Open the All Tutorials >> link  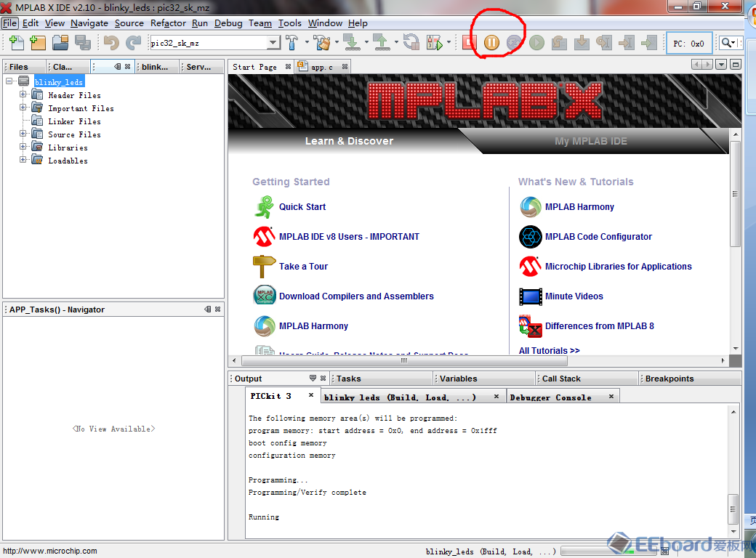549,350
